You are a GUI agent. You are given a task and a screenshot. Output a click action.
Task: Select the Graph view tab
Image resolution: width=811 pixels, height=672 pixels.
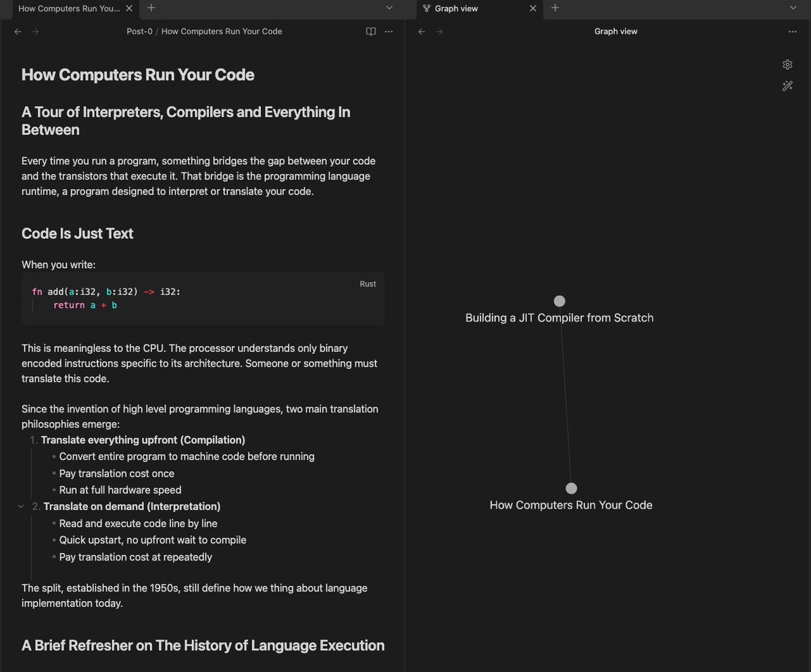click(478, 9)
